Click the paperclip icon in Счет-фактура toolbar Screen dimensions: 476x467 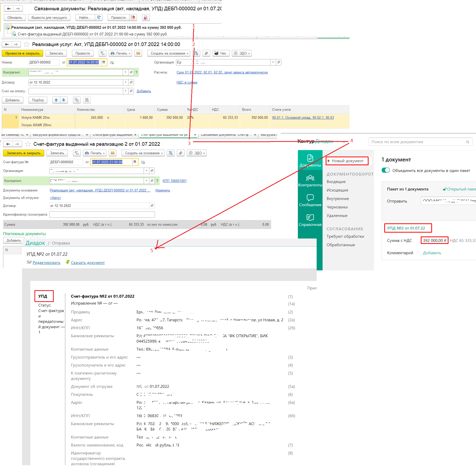[x=181, y=153]
